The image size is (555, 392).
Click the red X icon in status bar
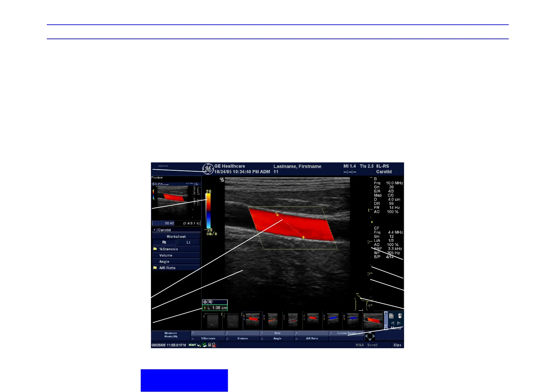214,345
